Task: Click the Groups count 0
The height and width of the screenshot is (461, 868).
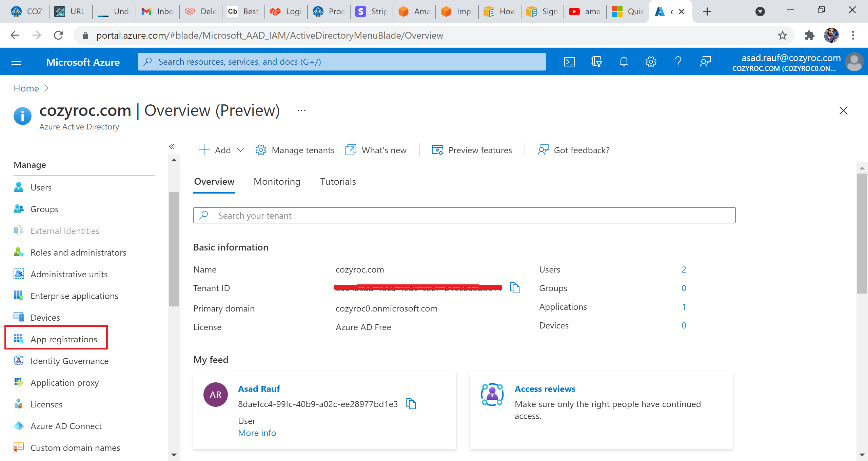Action: tap(684, 288)
